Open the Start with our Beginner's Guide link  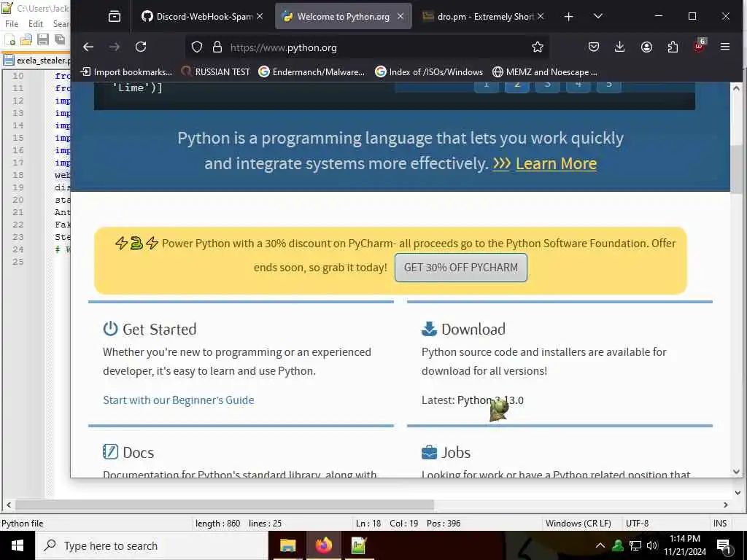178,400
